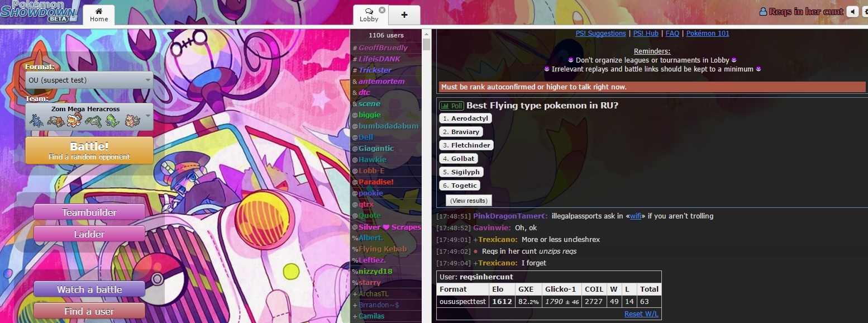Select user Leftiez. in user list
The image size is (868, 323).
[x=386, y=260]
